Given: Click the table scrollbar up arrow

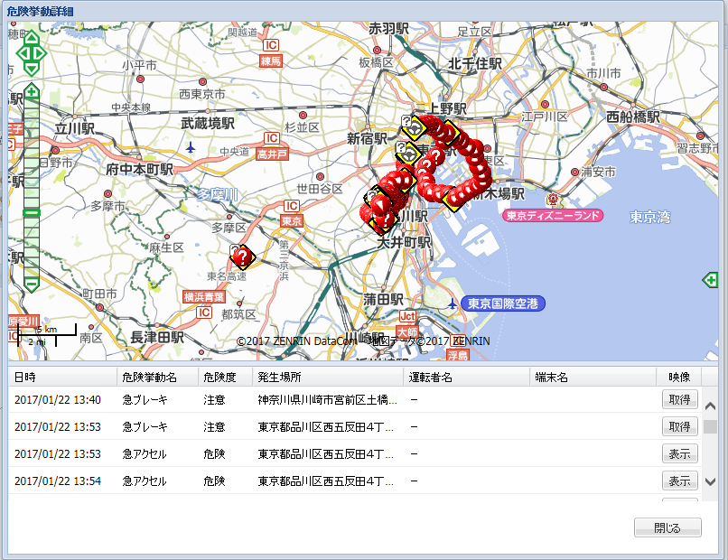Looking at the screenshot, I should point(710,406).
